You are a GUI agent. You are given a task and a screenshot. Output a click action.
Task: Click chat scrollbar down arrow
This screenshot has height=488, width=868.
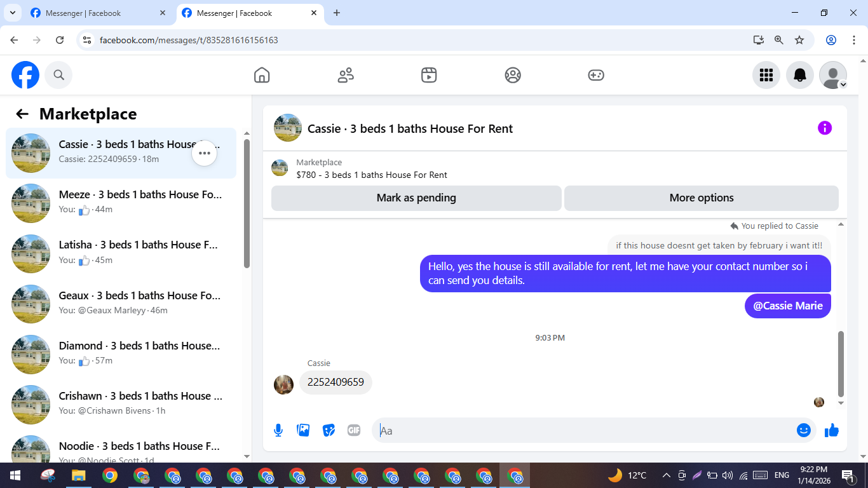coord(841,403)
